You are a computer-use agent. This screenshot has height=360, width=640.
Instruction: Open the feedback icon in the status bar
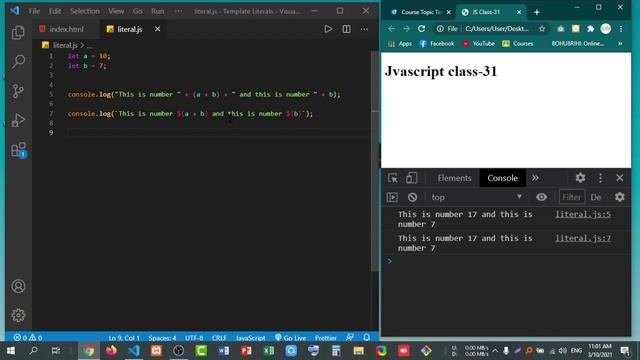350,338
